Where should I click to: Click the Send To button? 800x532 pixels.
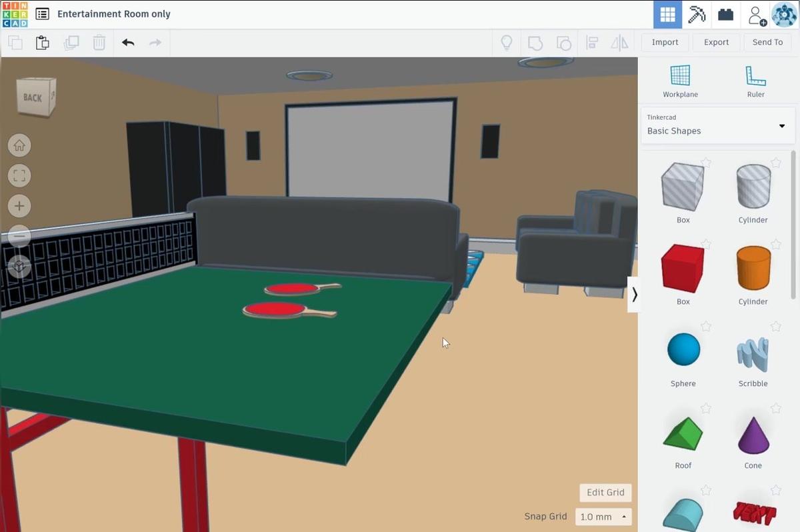click(x=767, y=42)
